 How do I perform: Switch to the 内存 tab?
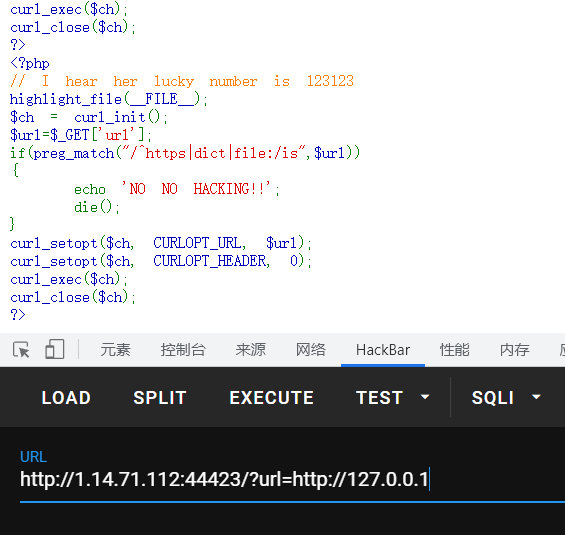(x=515, y=350)
